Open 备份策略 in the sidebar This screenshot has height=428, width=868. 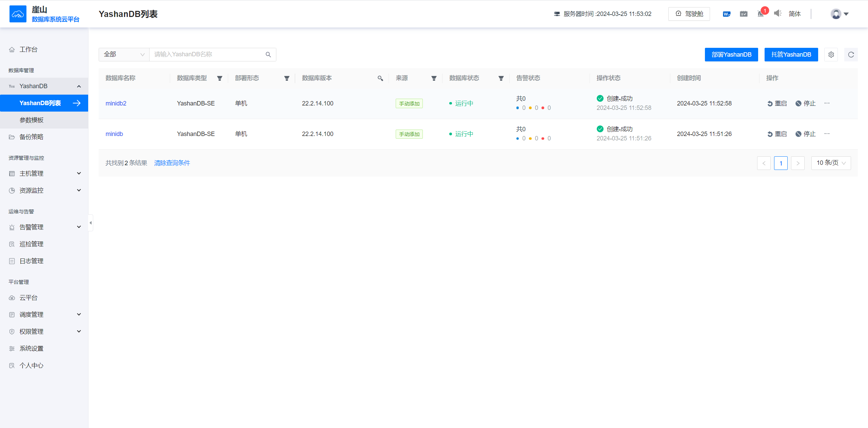point(31,137)
